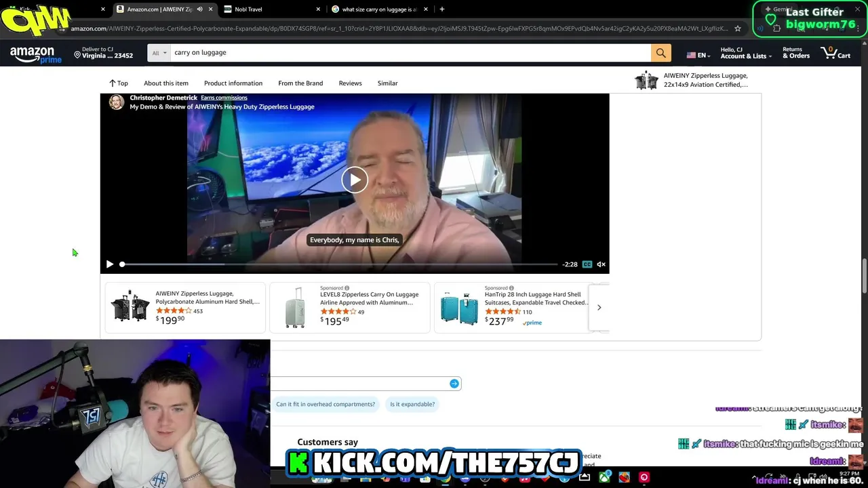
Task: Open Christopher Demetrick reviewer name
Action: pos(163,98)
